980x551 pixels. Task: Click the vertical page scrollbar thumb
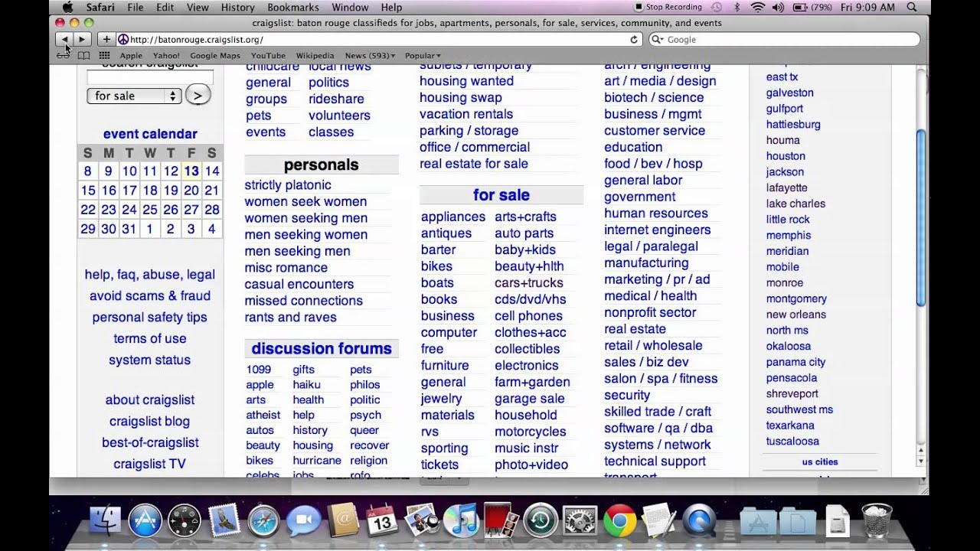pos(921,219)
